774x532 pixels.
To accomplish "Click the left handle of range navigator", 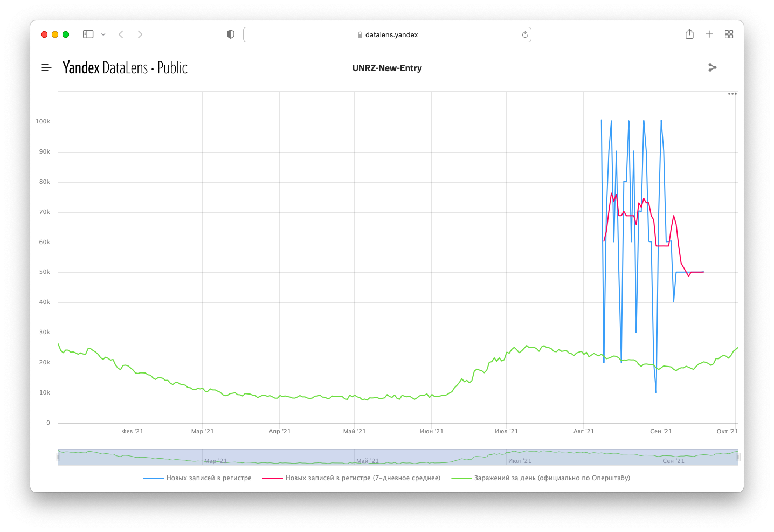I will 58,457.
